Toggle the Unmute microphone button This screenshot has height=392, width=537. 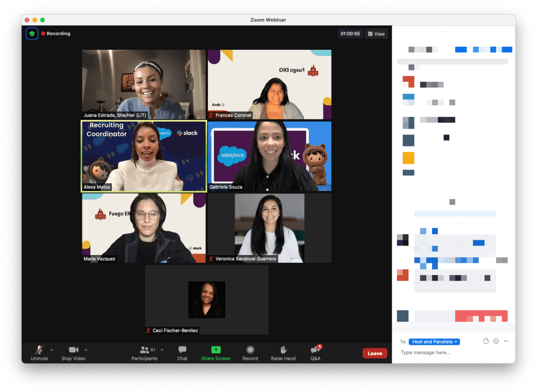(39, 350)
